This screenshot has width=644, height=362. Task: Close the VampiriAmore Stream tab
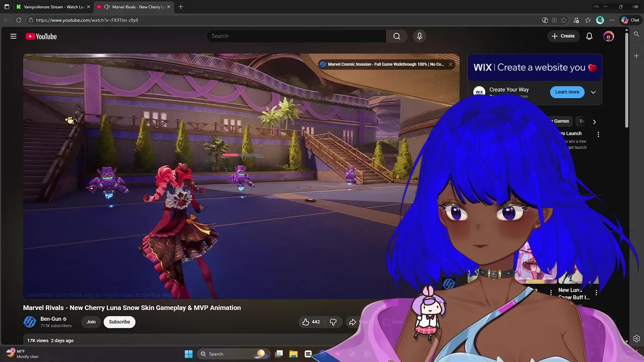click(x=88, y=7)
